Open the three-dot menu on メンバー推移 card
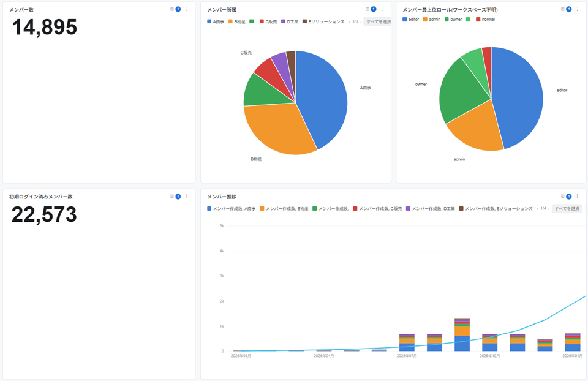588x381 pixels. (578, 196)
